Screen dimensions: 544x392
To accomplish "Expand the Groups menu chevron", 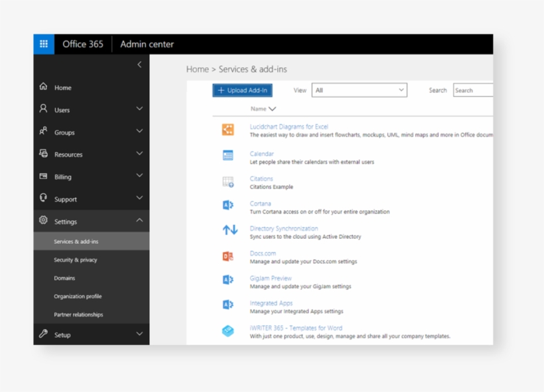I will 139,131.
